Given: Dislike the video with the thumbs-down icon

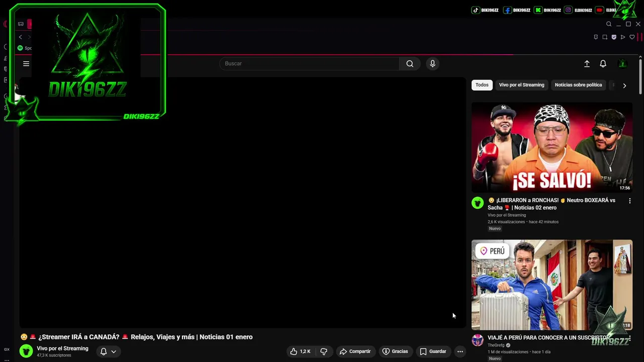Looking at the screenshot, I should coord(324,351).
